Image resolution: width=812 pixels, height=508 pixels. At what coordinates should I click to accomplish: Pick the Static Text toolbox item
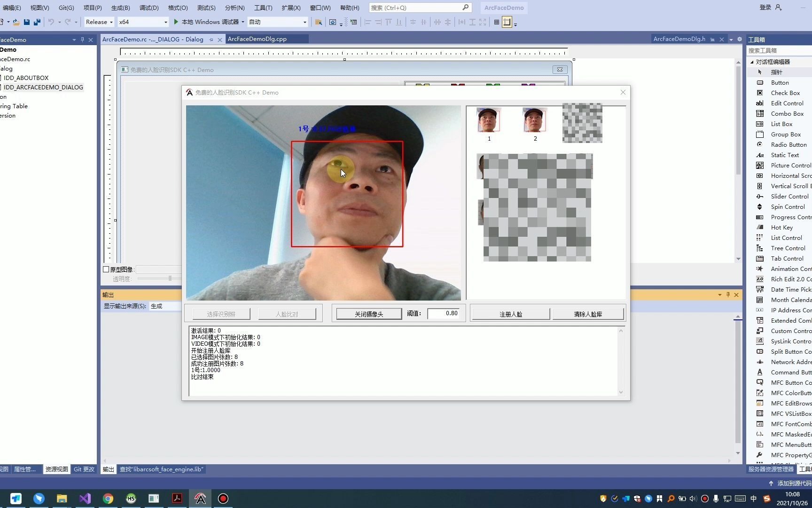[x=785, y=155]
